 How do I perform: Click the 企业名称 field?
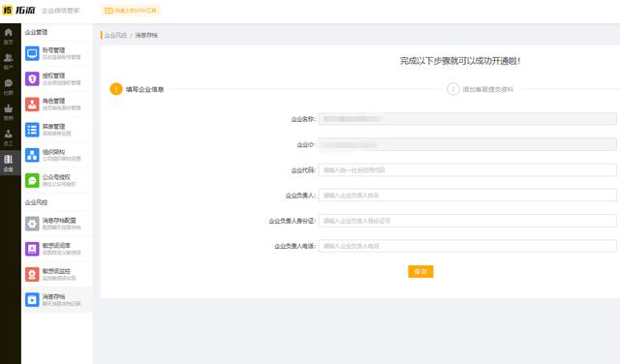point(467,119)
